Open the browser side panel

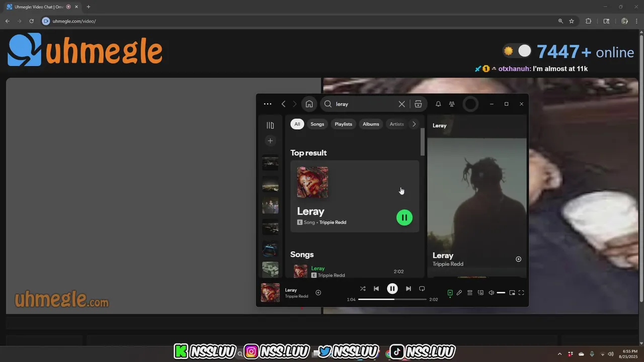coord(606,21)
